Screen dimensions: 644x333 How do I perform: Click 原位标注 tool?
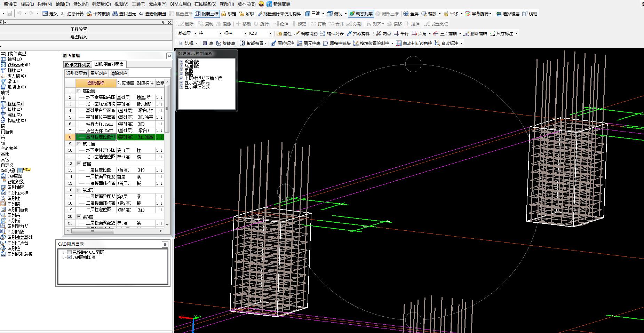(x=283, y=43)
